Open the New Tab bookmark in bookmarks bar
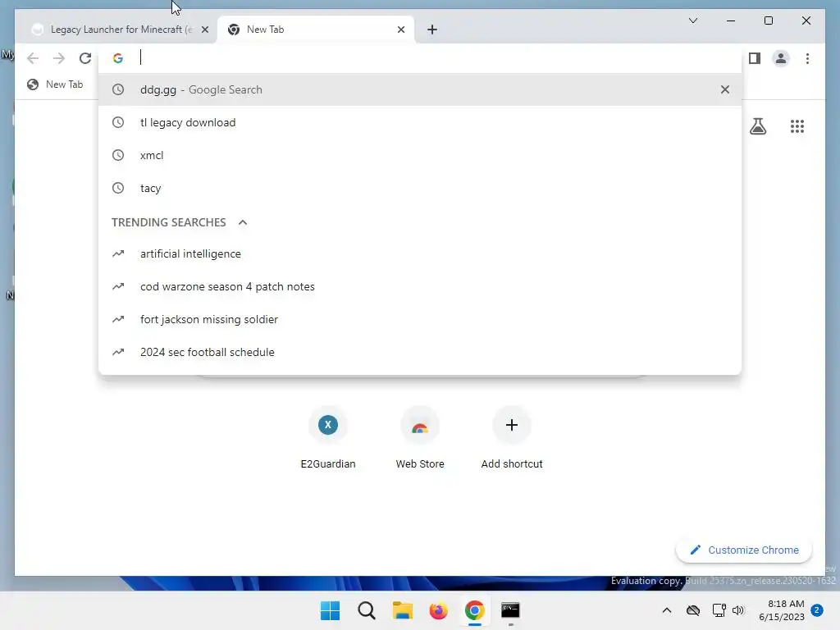The height and width of the screenshot is (630, 840). coord(55,84)
